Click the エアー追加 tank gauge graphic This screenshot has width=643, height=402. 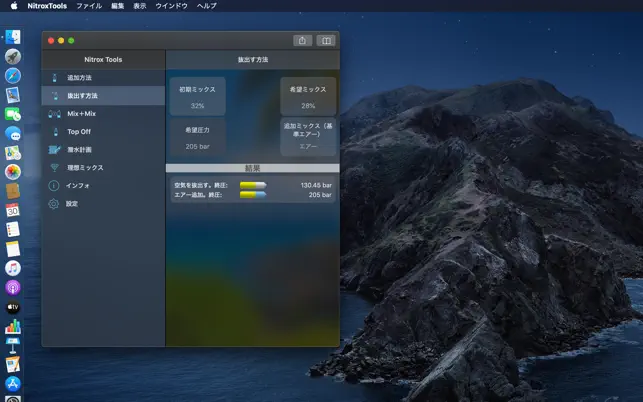(253, 195)
